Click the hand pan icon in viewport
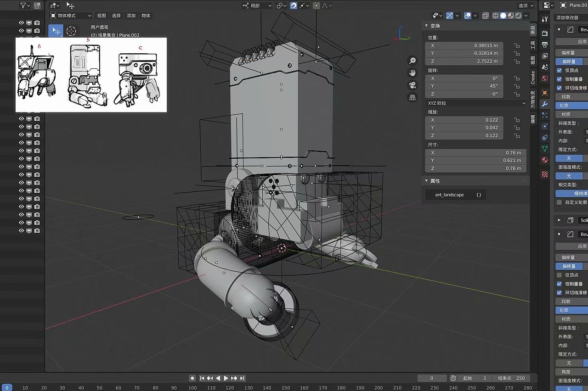The image size is (588, 391). click(412, 72)
